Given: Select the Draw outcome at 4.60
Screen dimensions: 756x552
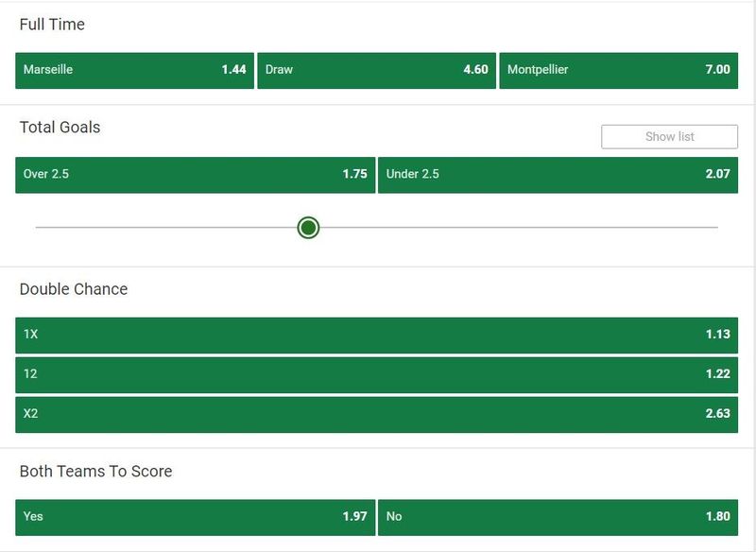Looking at the screenshot, I should click(x=376, y=70).
